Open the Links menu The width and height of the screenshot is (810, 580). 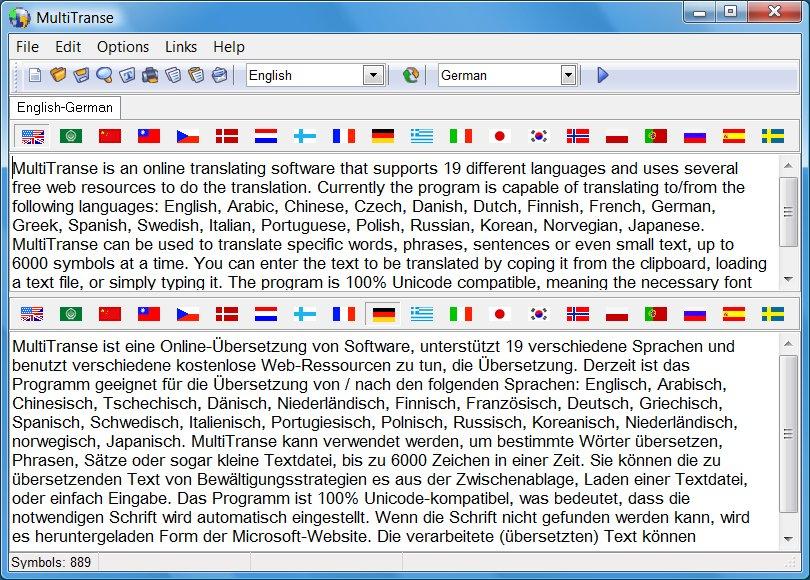(x=181, y=47)
